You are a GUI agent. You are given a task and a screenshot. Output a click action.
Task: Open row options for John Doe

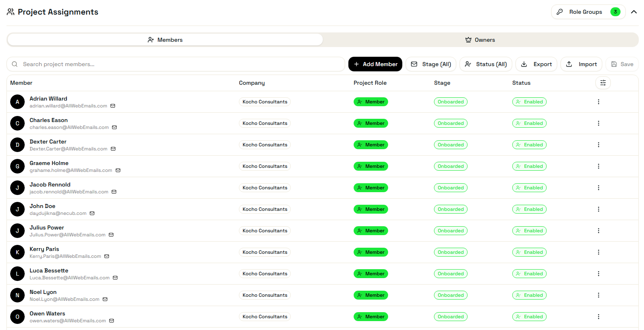point(598,209)
